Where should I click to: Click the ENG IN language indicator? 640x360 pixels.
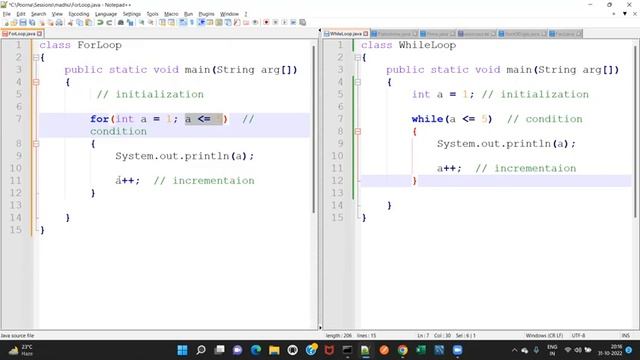pyautogui.click(x=552, y=350)
